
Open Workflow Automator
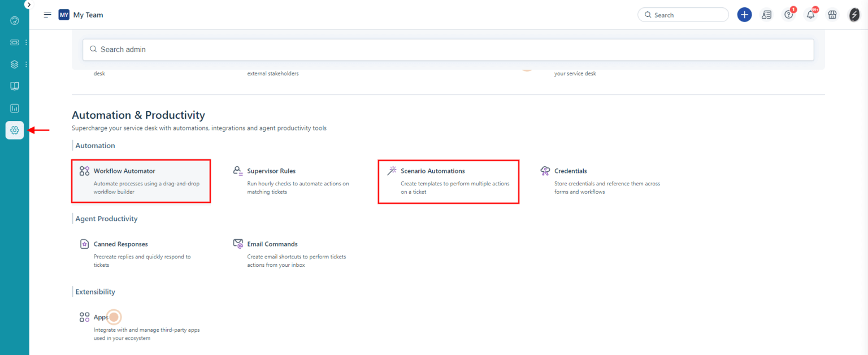point(124,171)
